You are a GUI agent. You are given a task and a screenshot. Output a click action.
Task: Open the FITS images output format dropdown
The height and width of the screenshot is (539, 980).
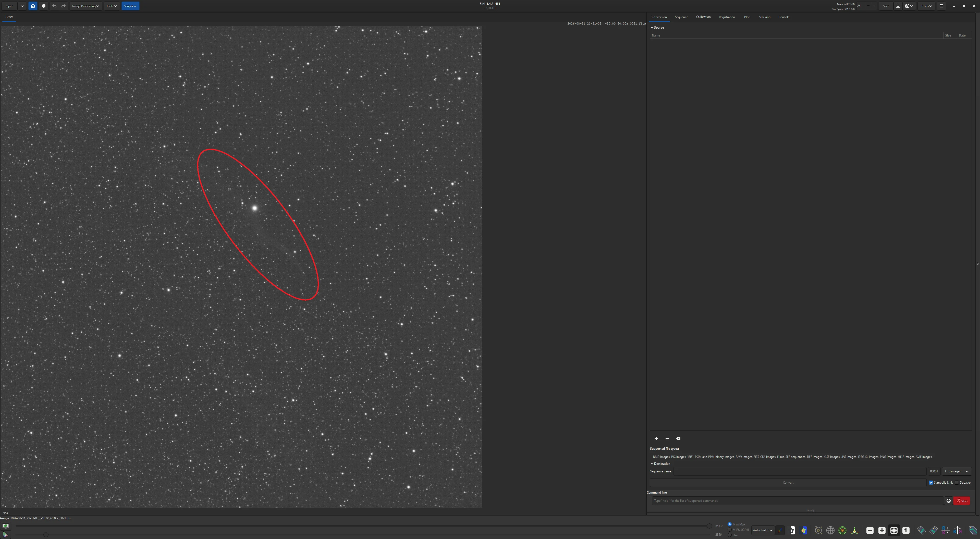pyautogui.click(x=957, y=472)
